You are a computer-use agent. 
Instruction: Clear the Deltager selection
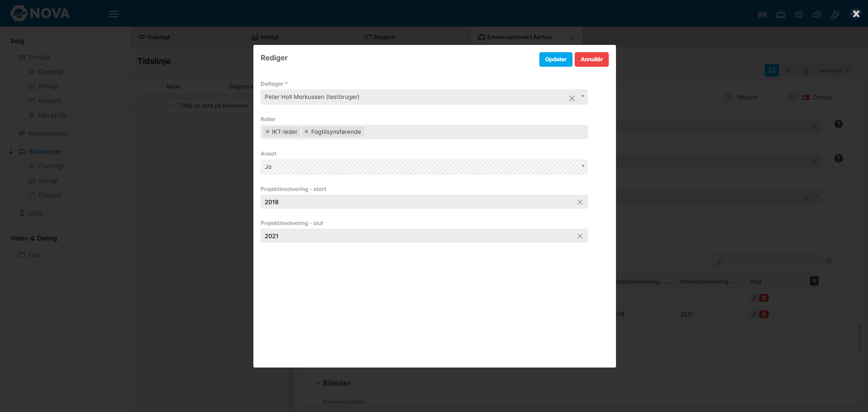572,98
